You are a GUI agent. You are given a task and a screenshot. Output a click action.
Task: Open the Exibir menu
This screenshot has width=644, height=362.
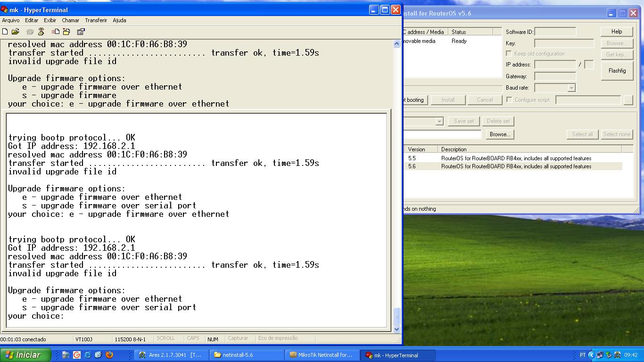coord(50,20)
